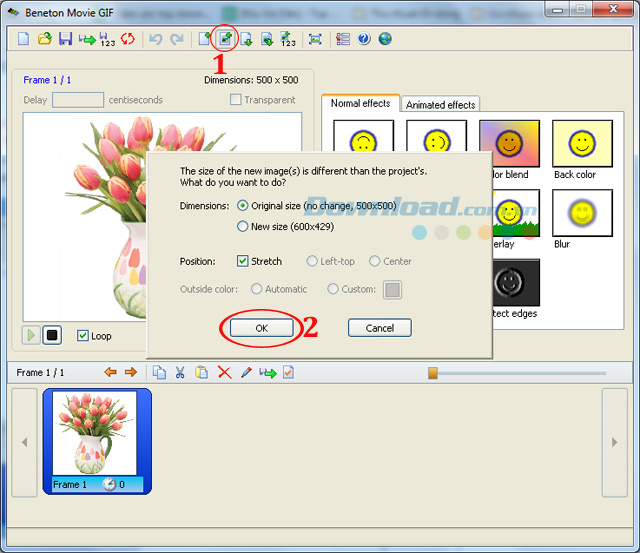Image resolution: width=640 pixels, height=553 pixels.
Task: Select New size (600x429) option
Action: [242, 226]
